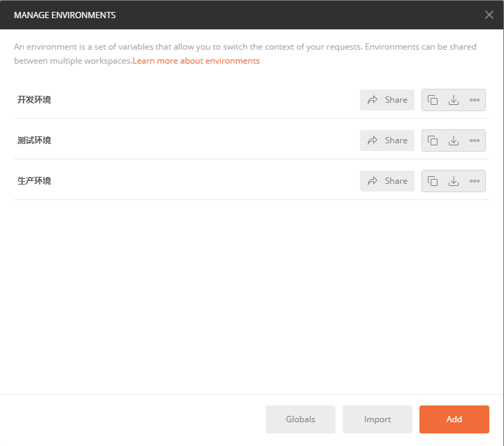Viewport: 504px width, 446px height.
Task: Open the 测试环境 environment
Action: (x=34, y=141)
